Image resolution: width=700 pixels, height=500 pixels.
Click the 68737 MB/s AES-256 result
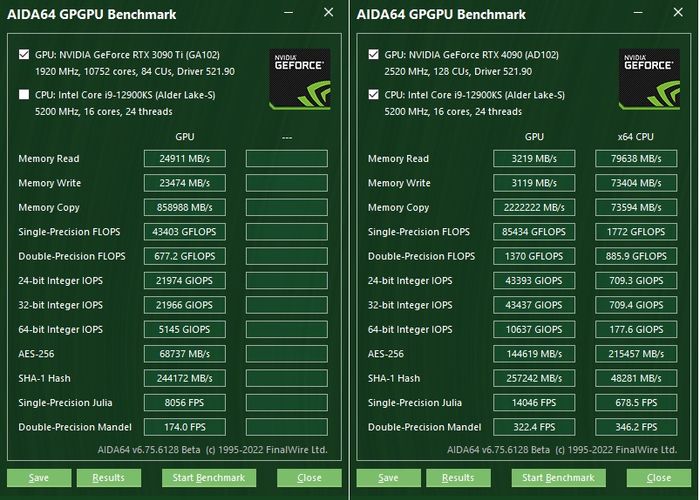(185, 354)
